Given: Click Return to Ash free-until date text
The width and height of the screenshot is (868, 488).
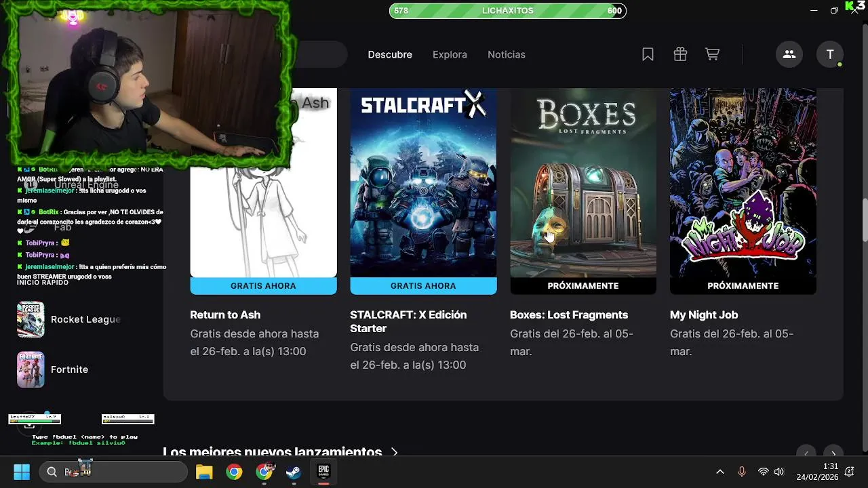Looking at the screenshot, I should tap(254, 342).
